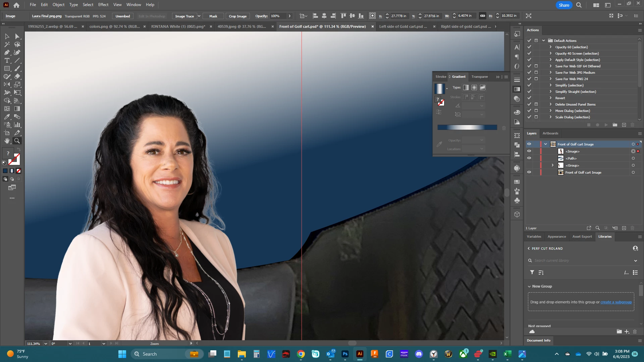644x362 pixels.
Task: Expand the <Group> layer item
Action: [552, 165]
